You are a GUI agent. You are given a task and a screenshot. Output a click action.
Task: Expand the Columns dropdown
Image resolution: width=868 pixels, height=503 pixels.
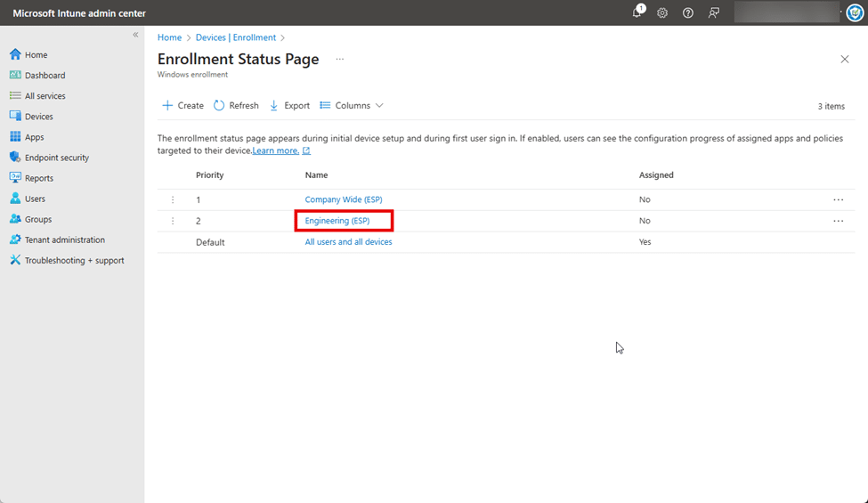[352, 105]
